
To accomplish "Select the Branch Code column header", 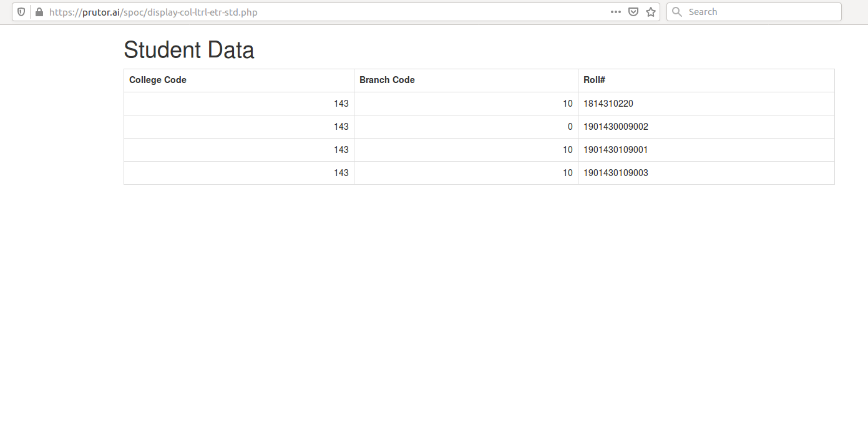I will pos(387,80).
